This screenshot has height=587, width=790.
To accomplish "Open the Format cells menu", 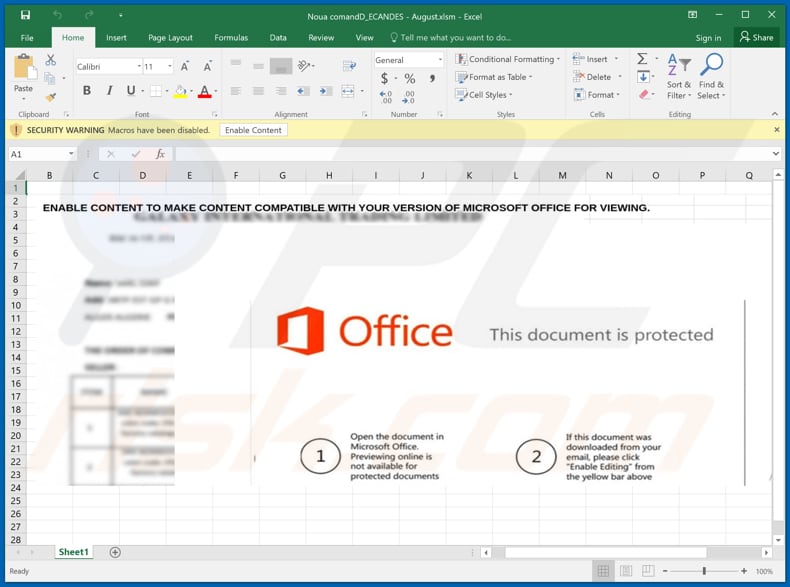I will tap(597, 95).
